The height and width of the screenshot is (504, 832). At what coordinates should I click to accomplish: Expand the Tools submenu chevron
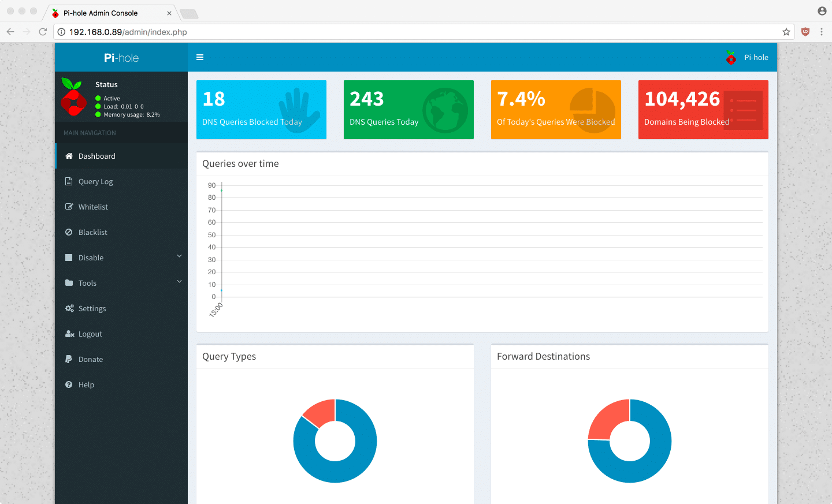tap(179, 282)
